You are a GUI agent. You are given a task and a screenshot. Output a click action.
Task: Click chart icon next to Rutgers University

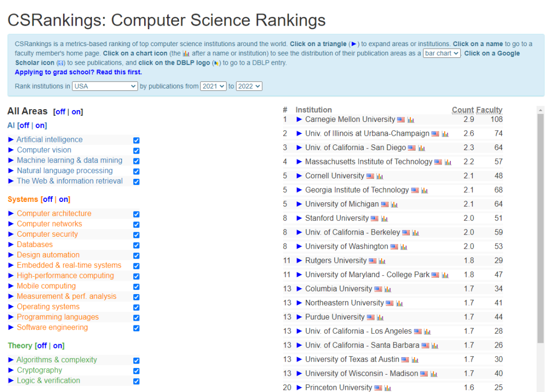tap(382, 261)
